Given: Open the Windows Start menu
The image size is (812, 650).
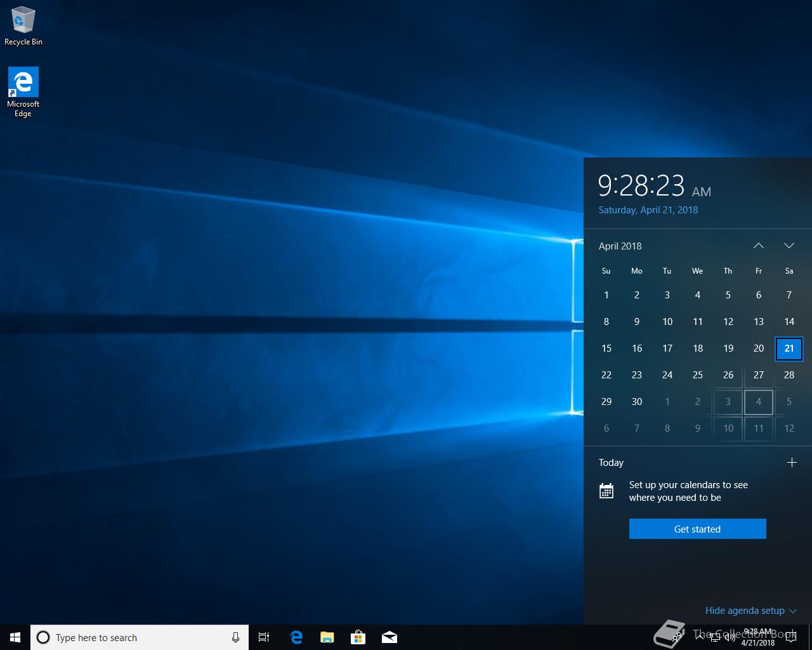Looking at the screenshot, I should tap(15, 637).
